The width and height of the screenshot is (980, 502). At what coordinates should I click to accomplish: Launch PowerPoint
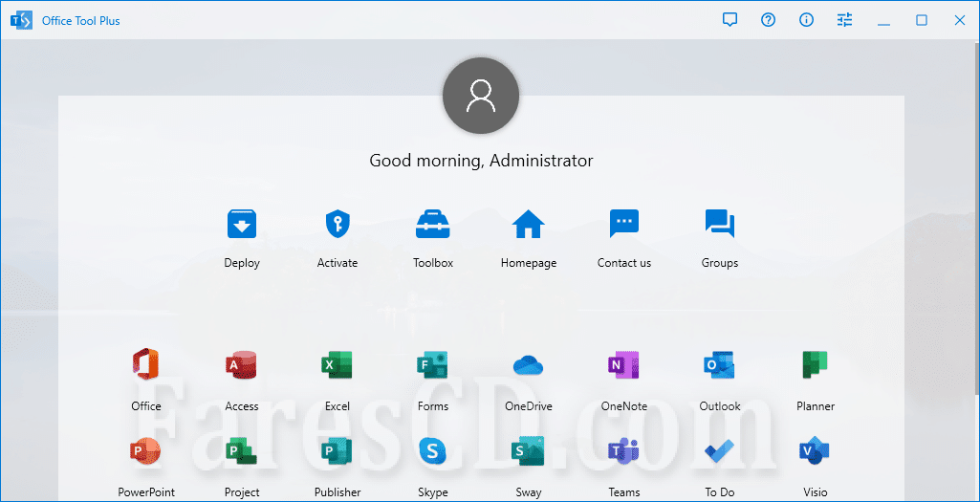tap(146, 450)
